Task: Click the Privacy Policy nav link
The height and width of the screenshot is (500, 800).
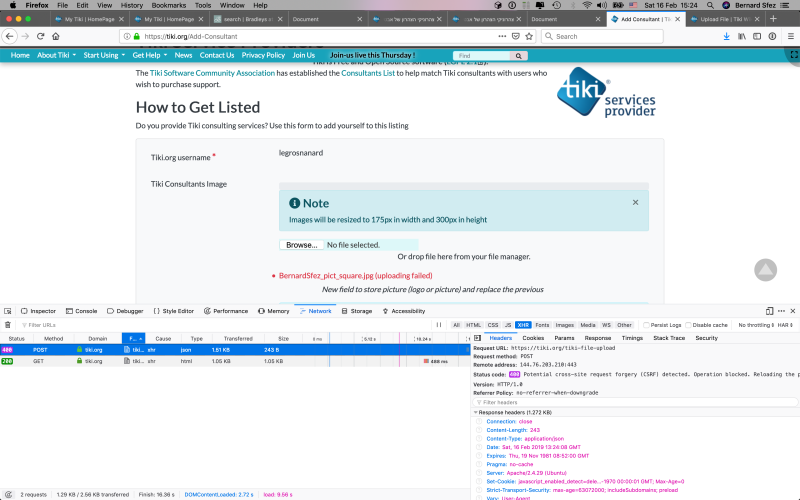Action: (263, 55)
